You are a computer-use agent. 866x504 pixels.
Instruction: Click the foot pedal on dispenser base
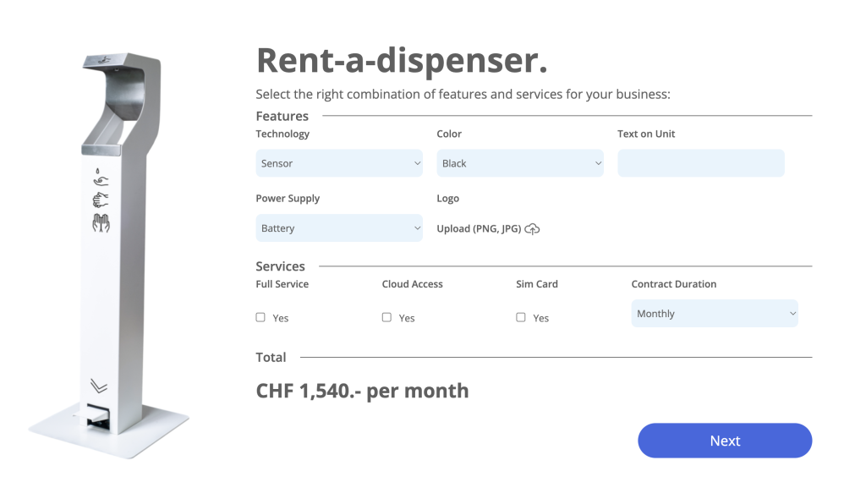[x=98, y=418]
